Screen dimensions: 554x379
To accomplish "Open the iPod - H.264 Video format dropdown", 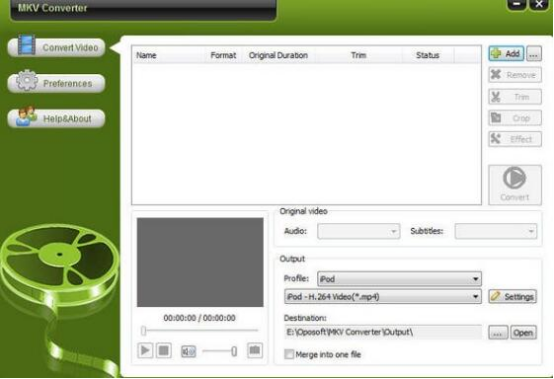I will 383,296.
